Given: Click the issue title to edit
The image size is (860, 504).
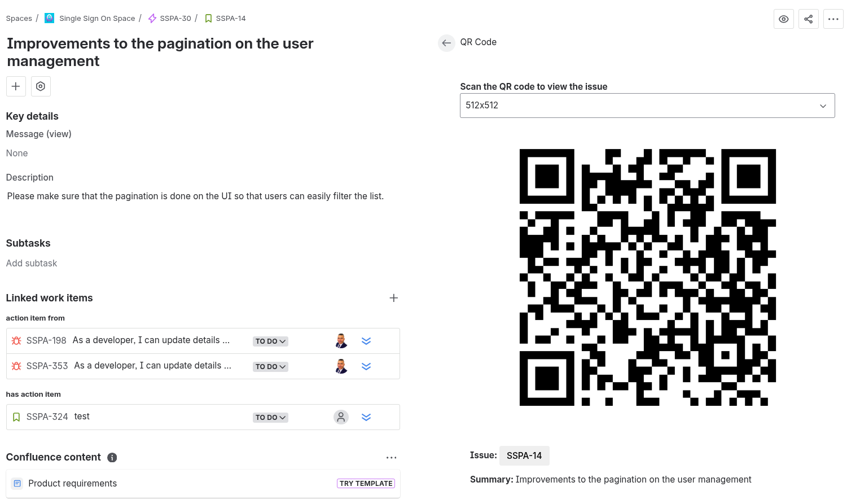Looking at the screenshot, I should [x=160, y=52].
